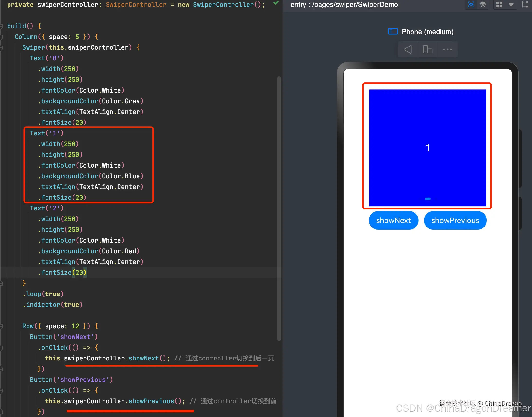Click the .indicator(true) code line
The height and width of the screenshot is (417, 532).
point(52,305)
